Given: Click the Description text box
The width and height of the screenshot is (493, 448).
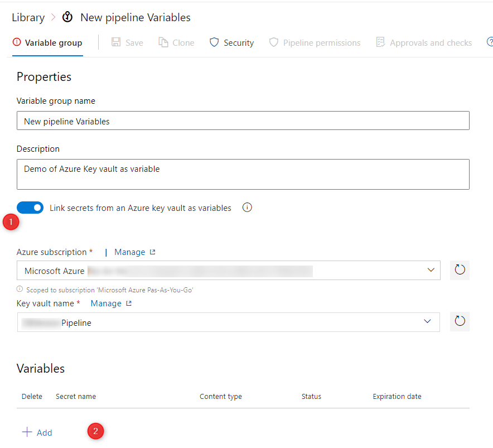Looking at the screenshot, I should (243, 174).
